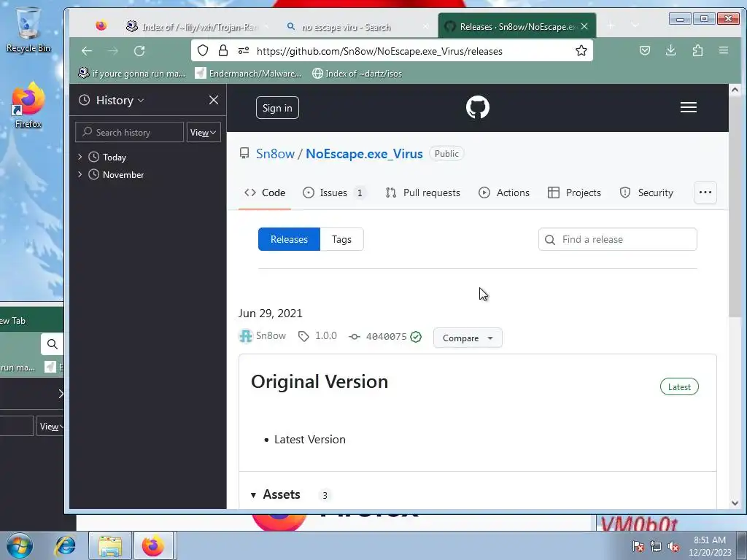This screenshot has height=560, width=747.
Task: Click the URL address bar
Action: pyautogui.click(x=379, y=51)
